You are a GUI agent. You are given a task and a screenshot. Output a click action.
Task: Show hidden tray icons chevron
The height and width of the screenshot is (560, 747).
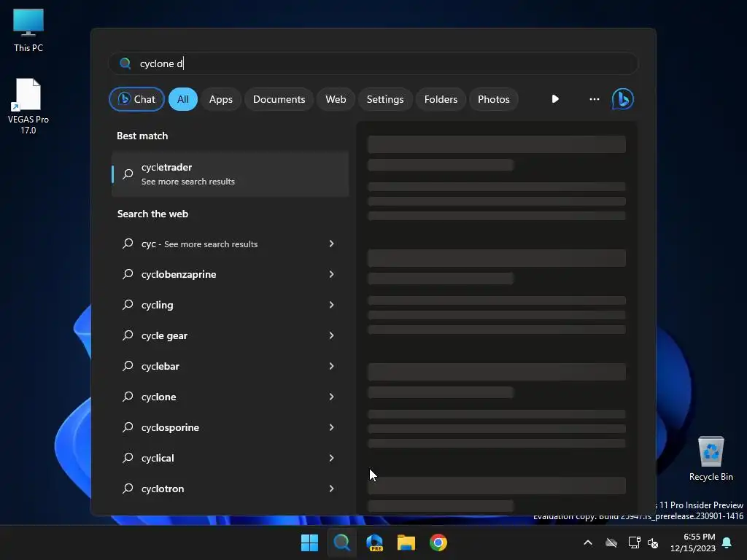[x=588, y=542]
